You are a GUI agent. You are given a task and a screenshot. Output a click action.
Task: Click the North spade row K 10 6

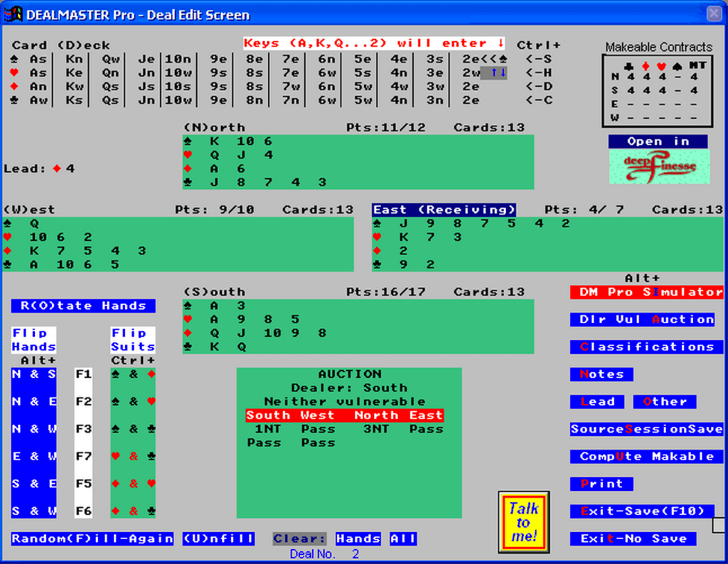tap(358, 141)
